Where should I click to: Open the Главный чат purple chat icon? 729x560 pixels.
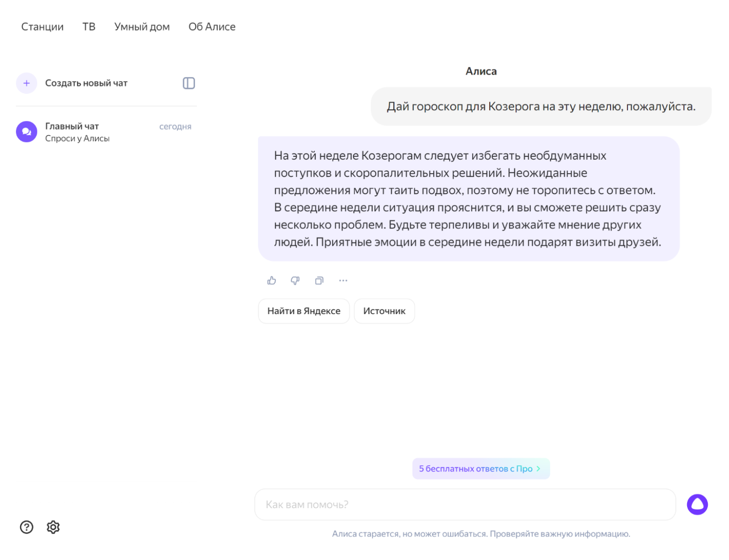[x=26, y=132]
